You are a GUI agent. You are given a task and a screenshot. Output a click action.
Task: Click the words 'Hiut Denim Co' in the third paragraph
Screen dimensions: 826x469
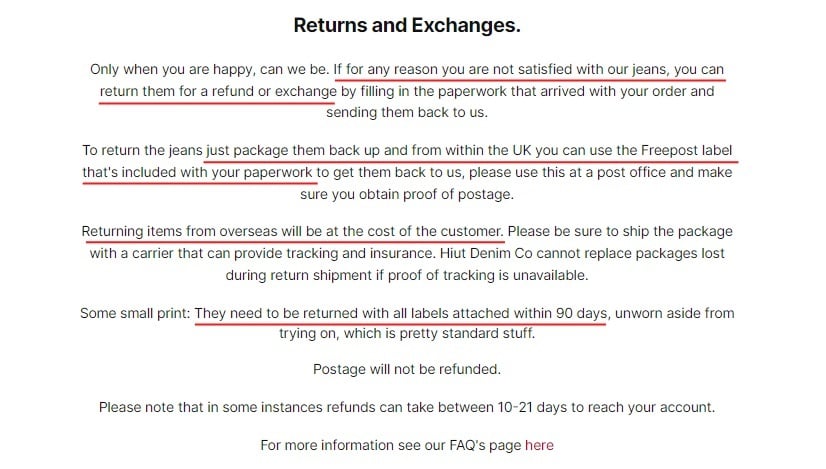(x=486, y=253)
